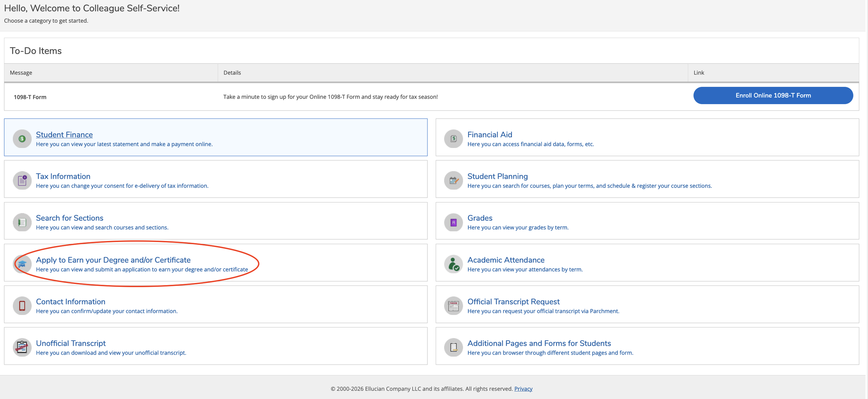
Task: Click the Academic Attendance person icon
Action: 453,264
